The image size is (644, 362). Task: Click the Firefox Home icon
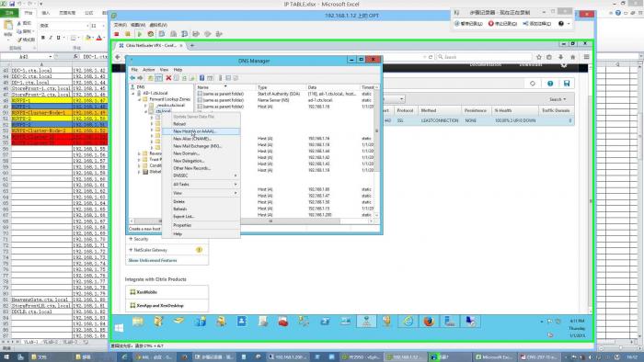(x=573, y=57)
